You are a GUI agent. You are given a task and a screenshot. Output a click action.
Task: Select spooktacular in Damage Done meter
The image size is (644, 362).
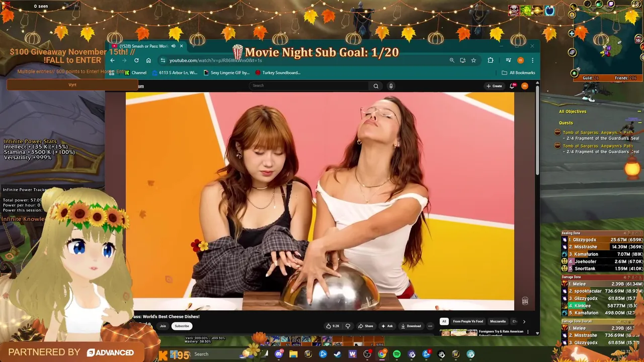602,291
